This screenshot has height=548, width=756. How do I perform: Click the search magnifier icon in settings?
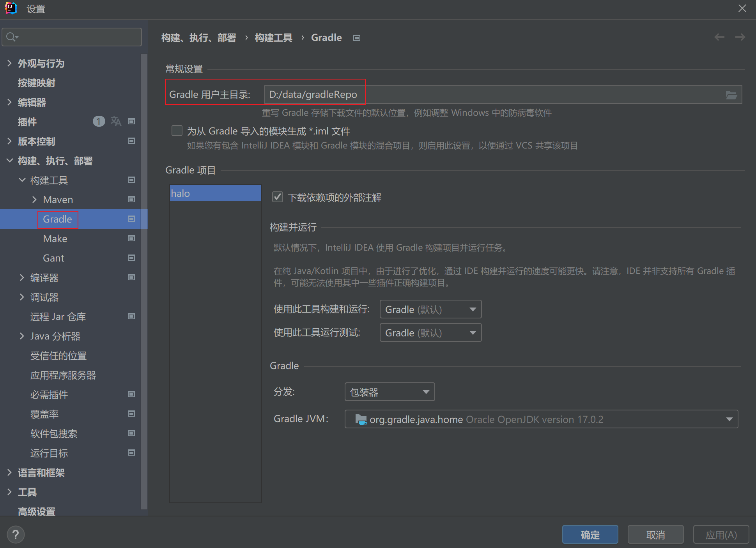click(12, 37)
